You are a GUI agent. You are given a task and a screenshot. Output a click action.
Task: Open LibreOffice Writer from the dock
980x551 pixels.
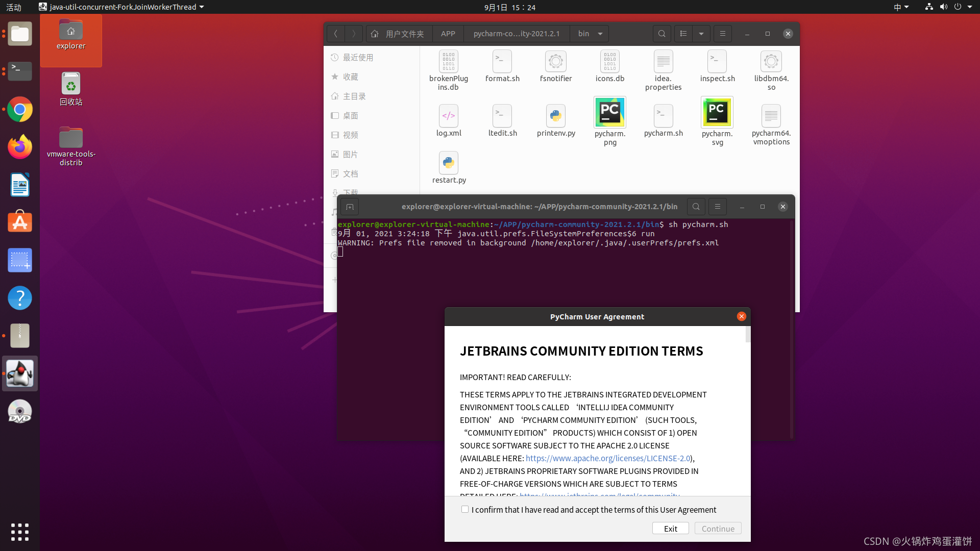click(x=20, y=185)
